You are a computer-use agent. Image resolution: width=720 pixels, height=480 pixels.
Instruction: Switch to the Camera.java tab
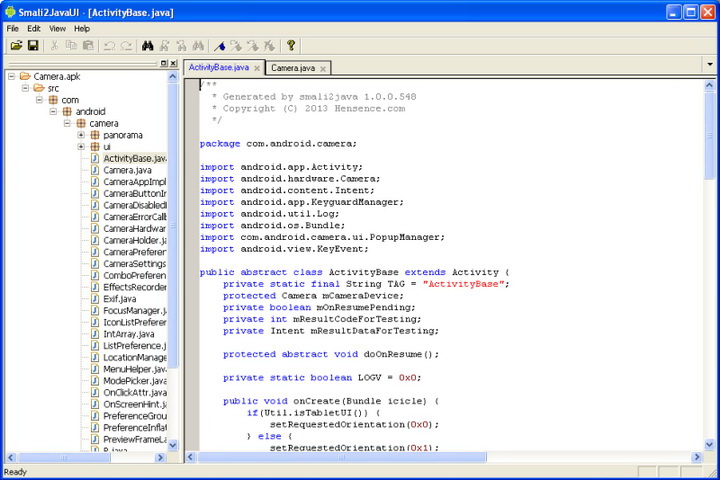(x=293, y=68)
